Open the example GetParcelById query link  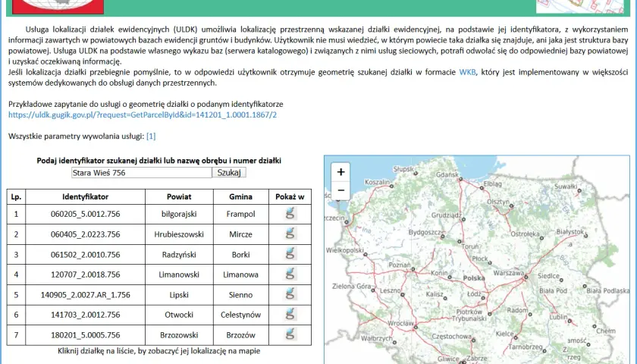[143, 115]
